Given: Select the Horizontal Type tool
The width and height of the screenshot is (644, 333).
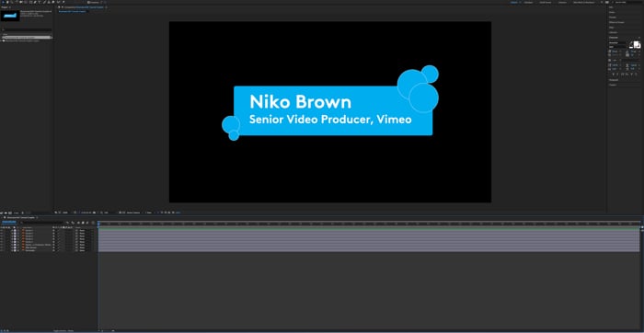Looking at the screenshot, I should [40, 2].
